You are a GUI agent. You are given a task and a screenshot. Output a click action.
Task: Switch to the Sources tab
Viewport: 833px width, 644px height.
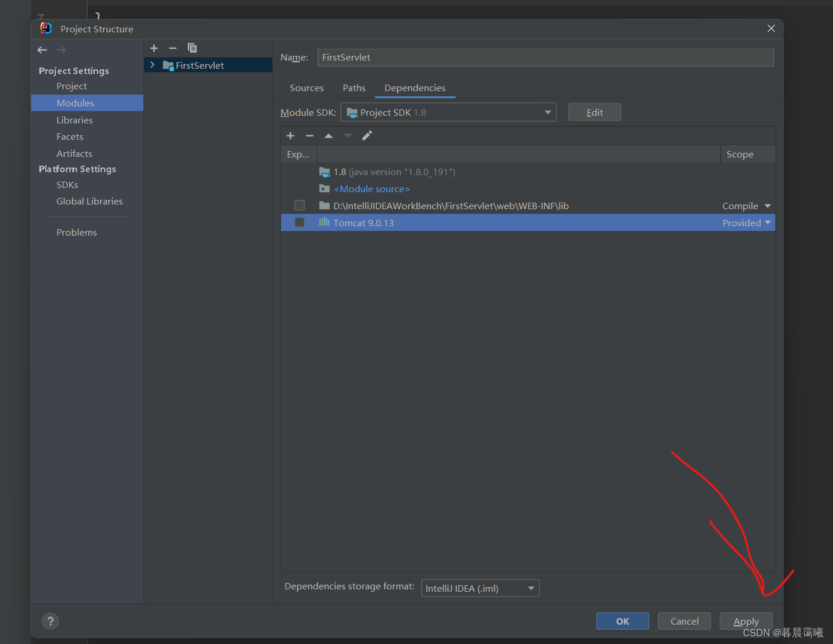click(307, 88)
